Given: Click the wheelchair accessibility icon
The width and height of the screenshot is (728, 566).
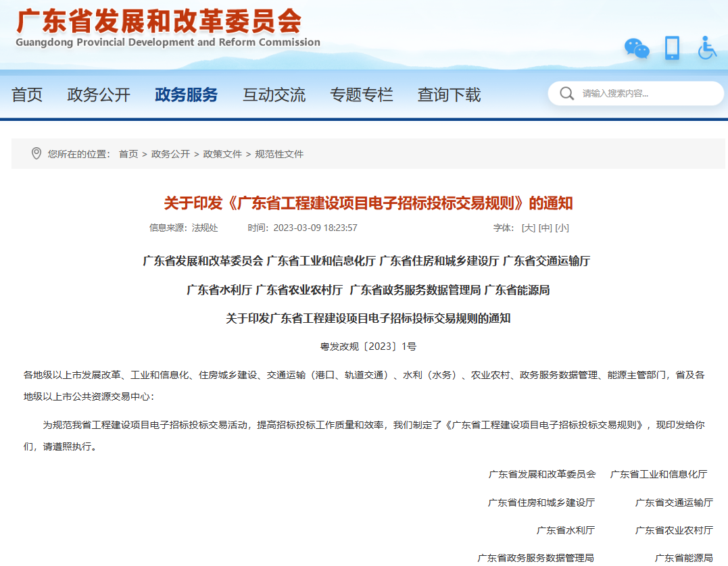Looking at the screenshot, I should click(707, 48).
